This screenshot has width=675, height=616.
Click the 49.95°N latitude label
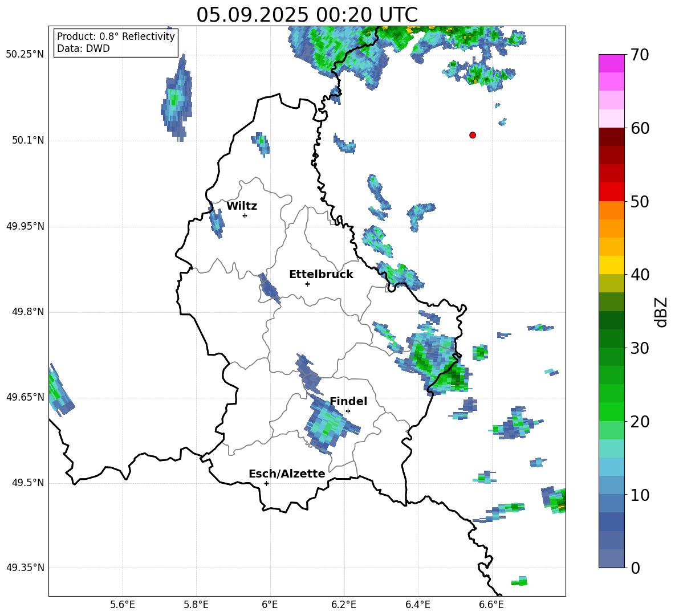(25, 226)
